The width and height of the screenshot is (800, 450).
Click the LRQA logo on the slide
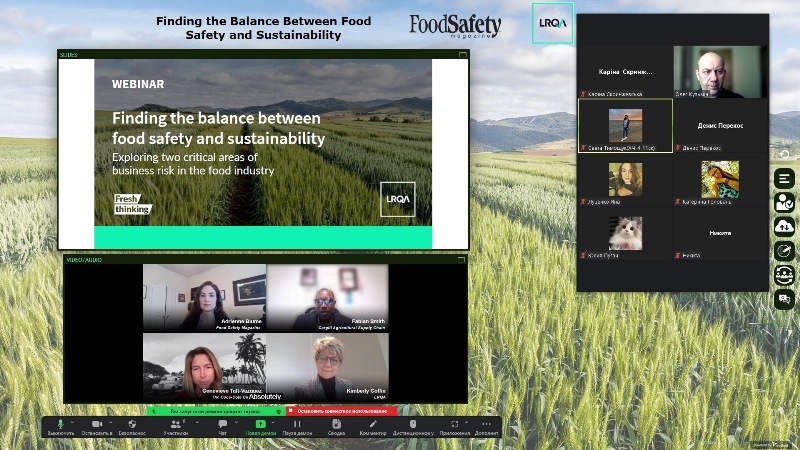(x=397, y=199)
